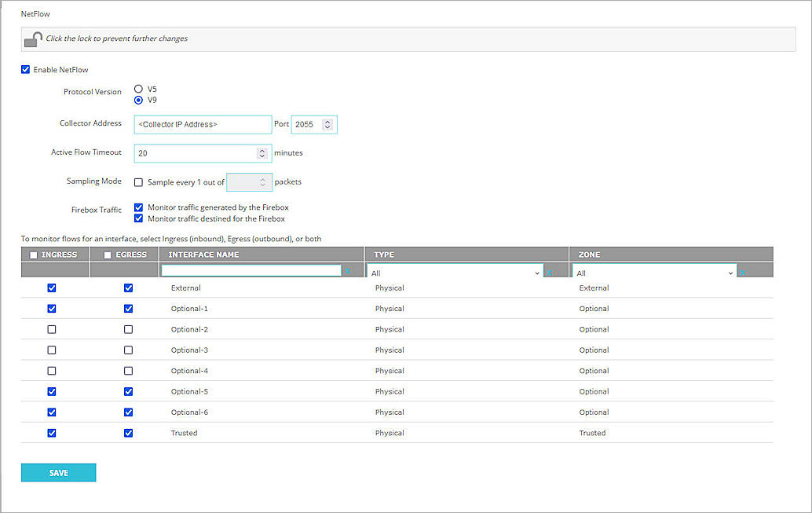Uncheck the Enable NetFlow checkbox
This screenshot has width=812, height=513.
pos(26,69)
